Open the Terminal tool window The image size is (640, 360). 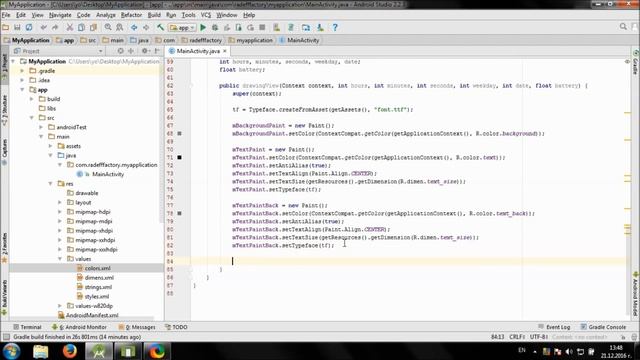click(27, 327)
